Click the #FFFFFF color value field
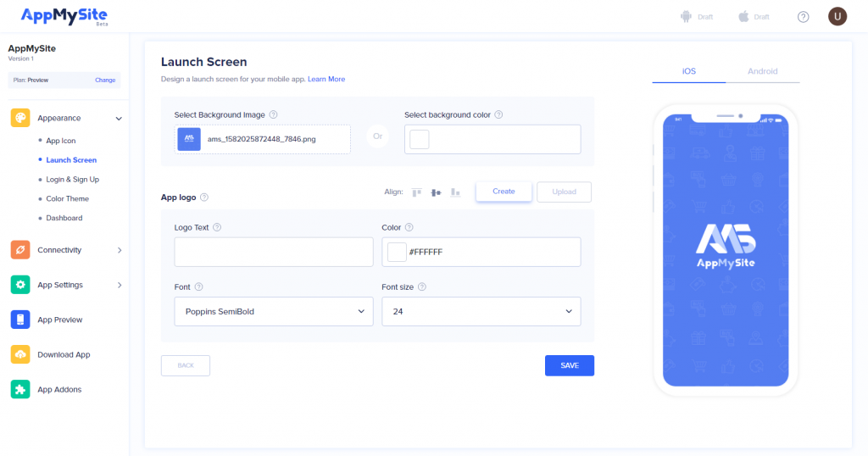Screen dimensions: 868x456 (x=481, y=252)
